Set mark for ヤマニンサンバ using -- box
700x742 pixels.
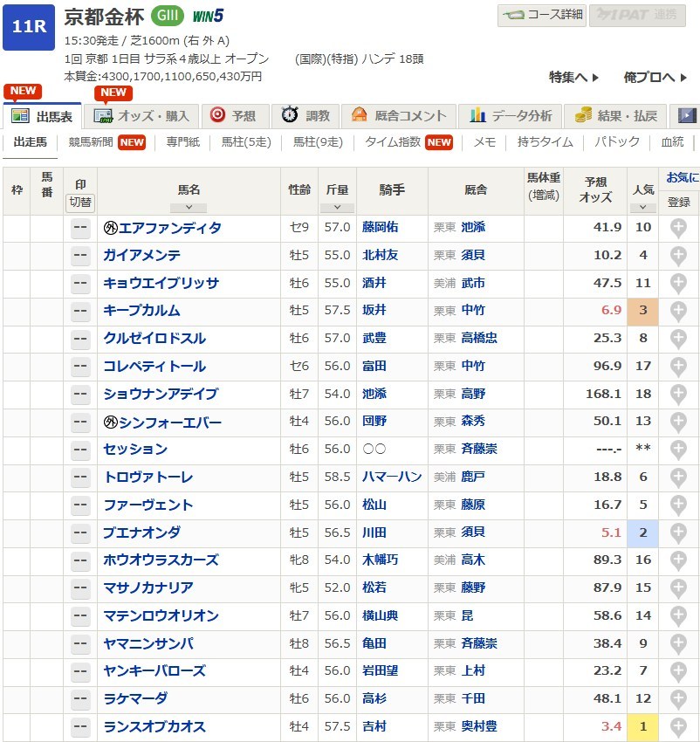coord(80,644)
